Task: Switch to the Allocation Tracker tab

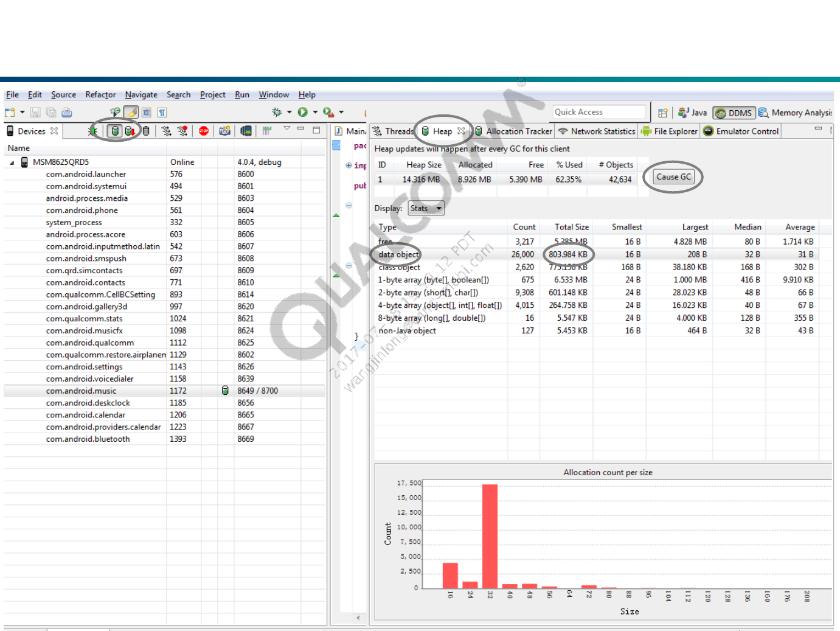Action: coord(513,131)
